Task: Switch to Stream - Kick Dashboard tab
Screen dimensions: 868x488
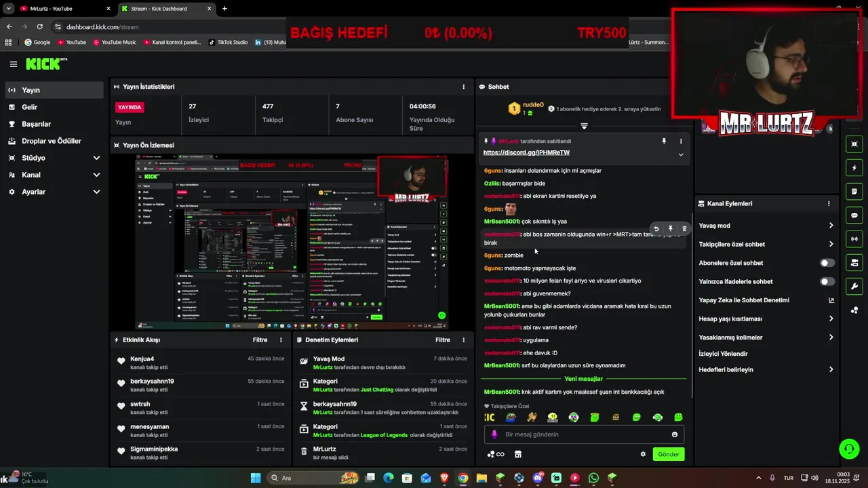Action: tap(167, 9)
